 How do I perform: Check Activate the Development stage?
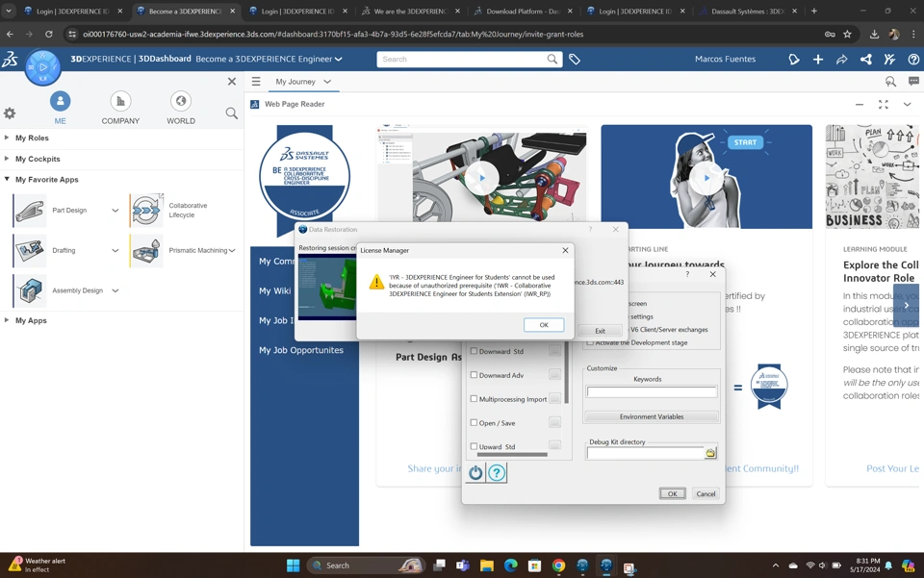pos(590,342)
